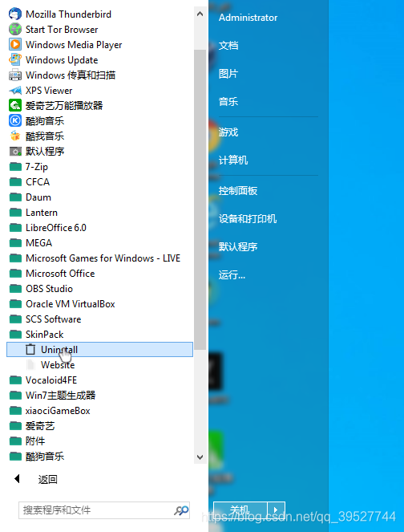Open Administrator user folder
This screenshot has width=404, height=532.
pos(248,18)
